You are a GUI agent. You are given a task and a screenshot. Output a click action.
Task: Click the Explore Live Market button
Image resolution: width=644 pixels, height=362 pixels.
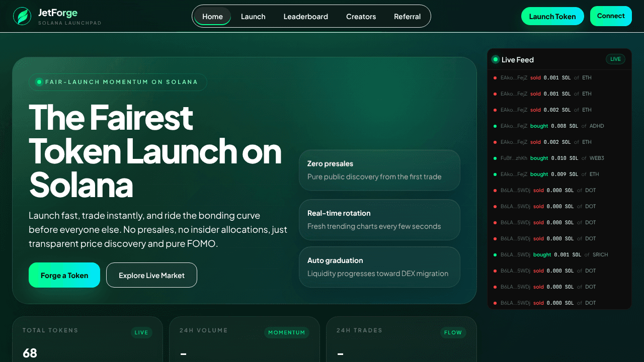click(x=151, y=275)
